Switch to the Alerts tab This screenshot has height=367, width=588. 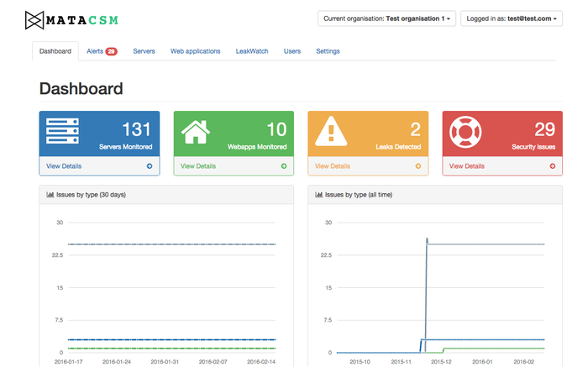(102, 51)
